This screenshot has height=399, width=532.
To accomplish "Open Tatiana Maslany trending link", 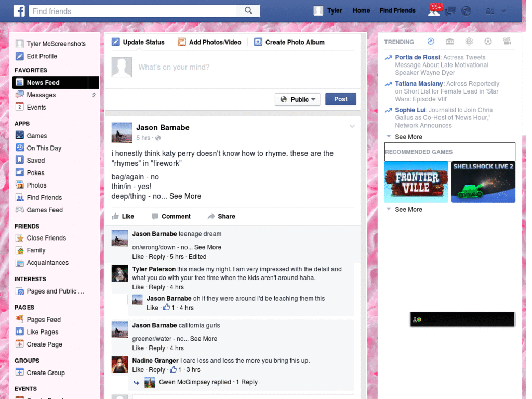I will pos(419,84).
